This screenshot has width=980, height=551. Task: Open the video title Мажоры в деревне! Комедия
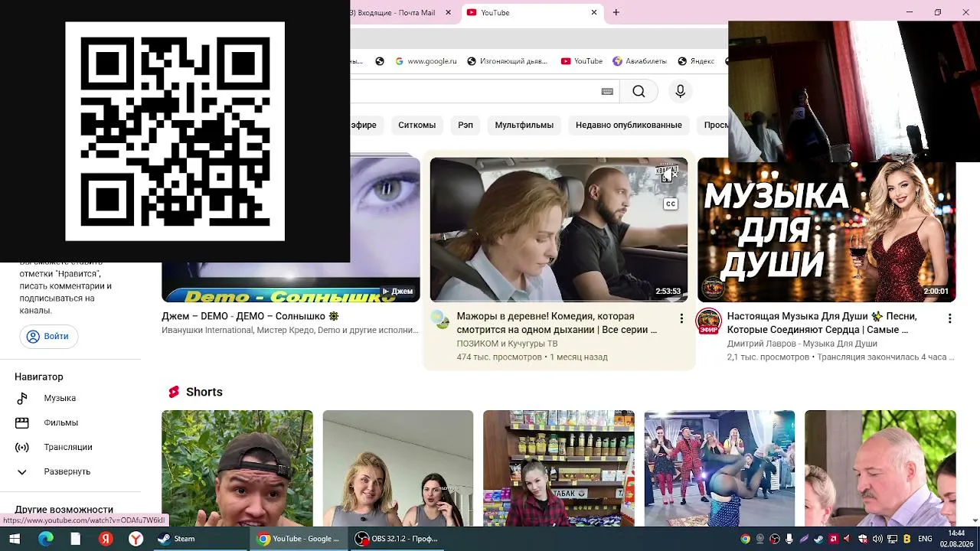click(557, 323)
